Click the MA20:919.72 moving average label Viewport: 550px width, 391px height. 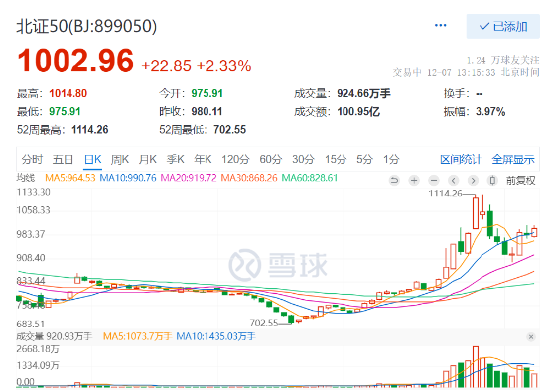[x=188, y=178]
